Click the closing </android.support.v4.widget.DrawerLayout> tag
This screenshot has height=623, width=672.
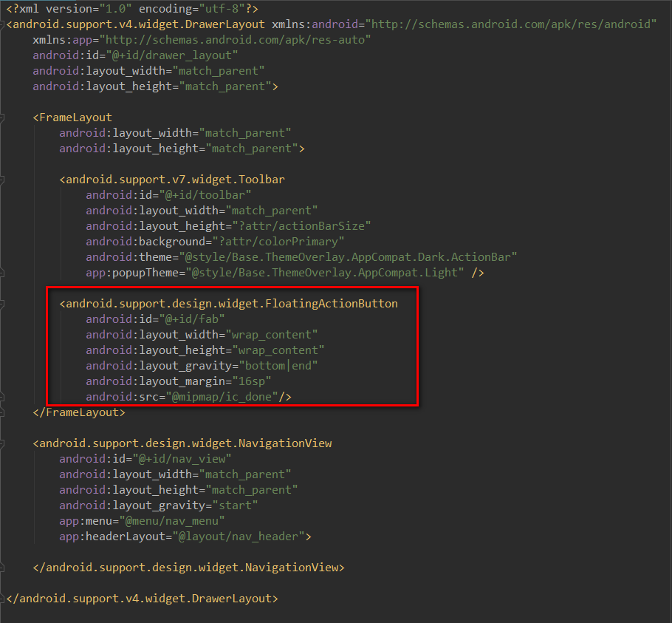tap(143, 599)
